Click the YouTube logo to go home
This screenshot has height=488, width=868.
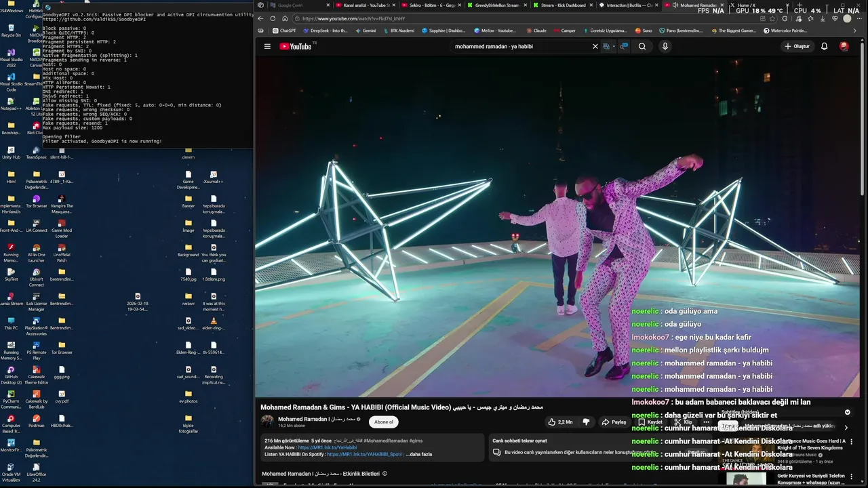295,46
